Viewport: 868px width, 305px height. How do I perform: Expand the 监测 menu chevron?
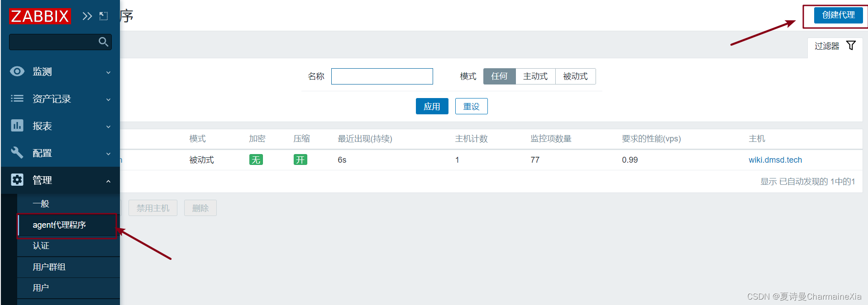click(x=109, y=72)
